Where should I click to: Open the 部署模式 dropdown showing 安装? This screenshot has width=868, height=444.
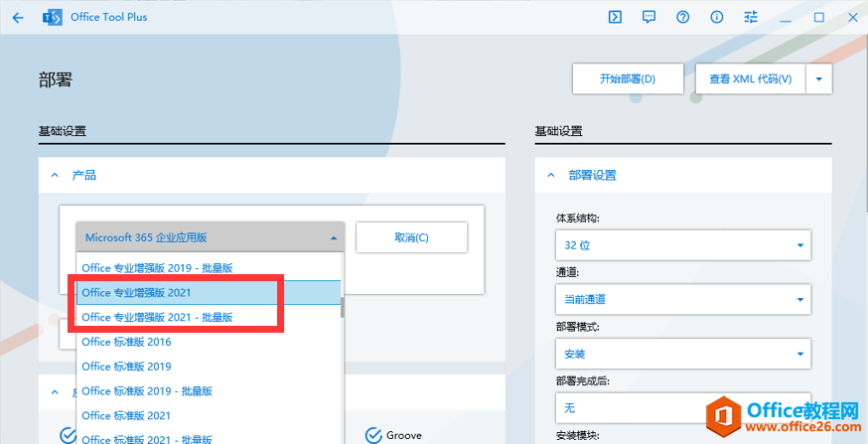coord(683,354)
